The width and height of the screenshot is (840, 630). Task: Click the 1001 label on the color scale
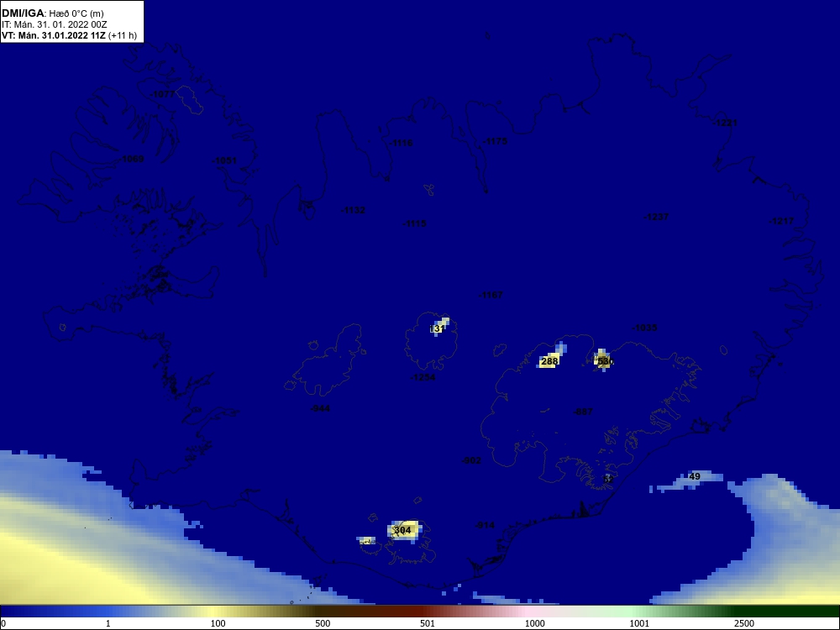pos(639,623)
